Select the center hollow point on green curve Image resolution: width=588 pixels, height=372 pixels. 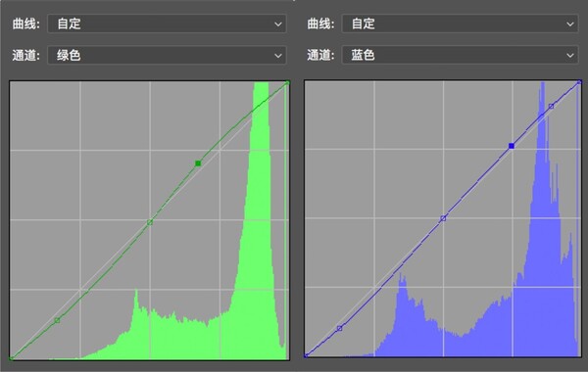tap(150, 222)
